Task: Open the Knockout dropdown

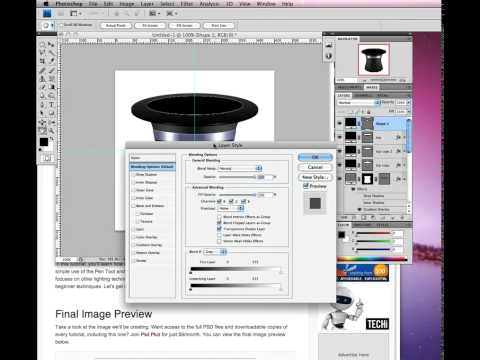Action: [231, 208]
